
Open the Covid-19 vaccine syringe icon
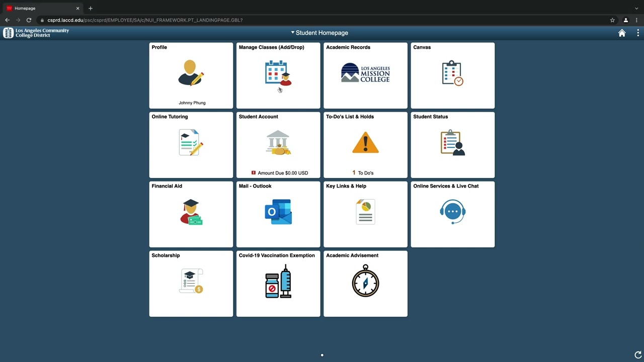pyautogui.click(x=278, y=282)
